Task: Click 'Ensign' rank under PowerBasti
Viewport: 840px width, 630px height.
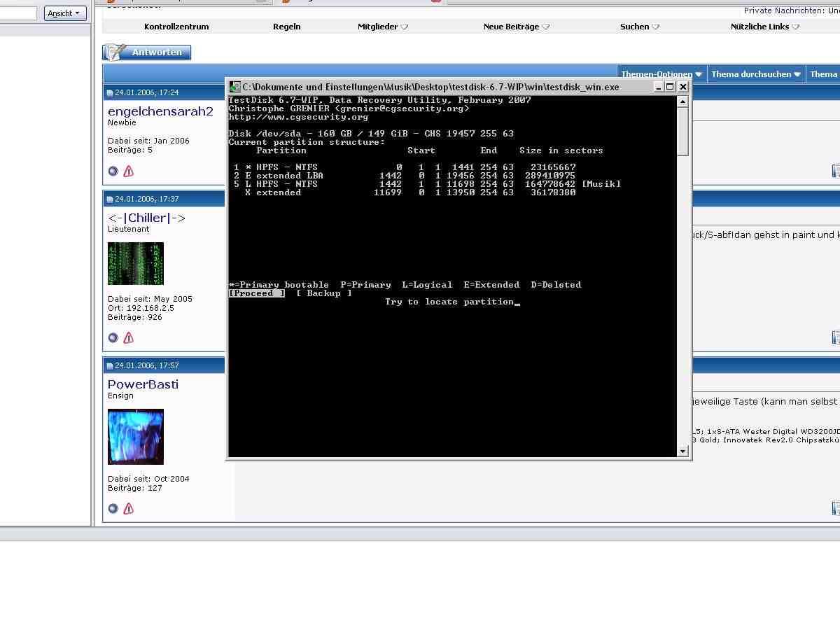Action: coord(120,395)
